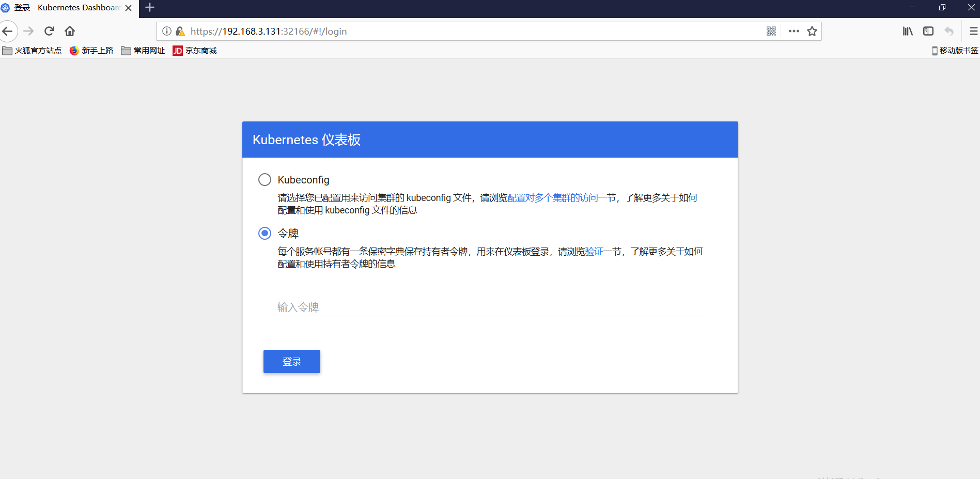Open the QR code icon in address bar
980x479 pixels.
(x=771, y=32)
